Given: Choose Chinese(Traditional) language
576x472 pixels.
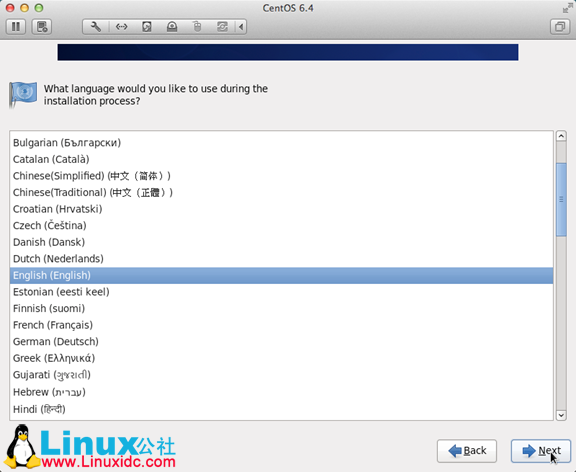Looking at the screenshot, I should click(281, 192).
